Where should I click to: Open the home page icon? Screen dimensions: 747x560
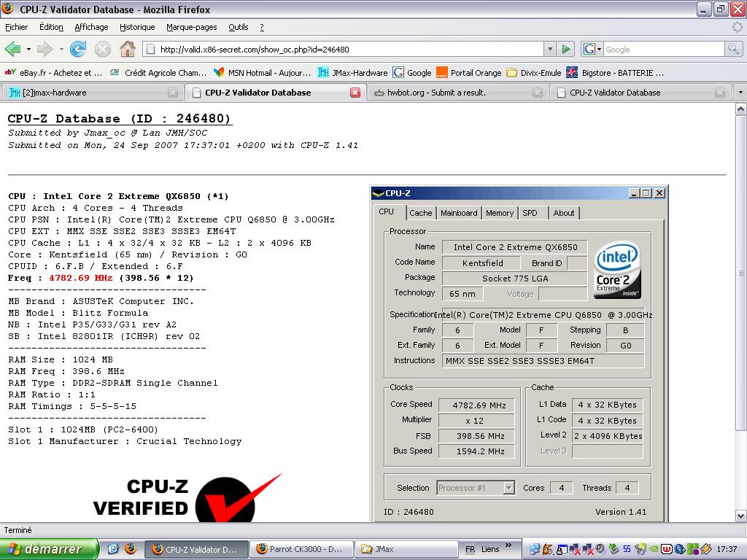pos(127,49)
